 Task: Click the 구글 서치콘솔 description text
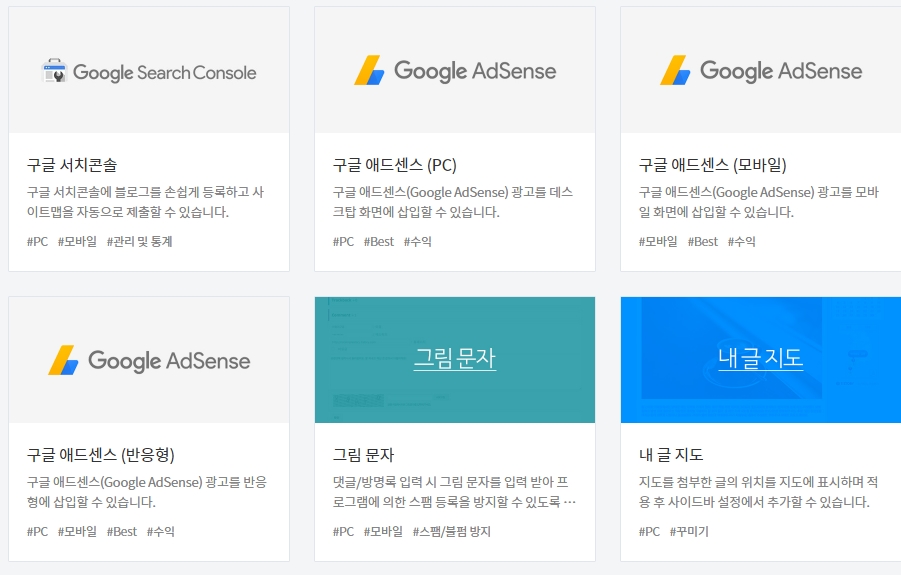(145, 202)
